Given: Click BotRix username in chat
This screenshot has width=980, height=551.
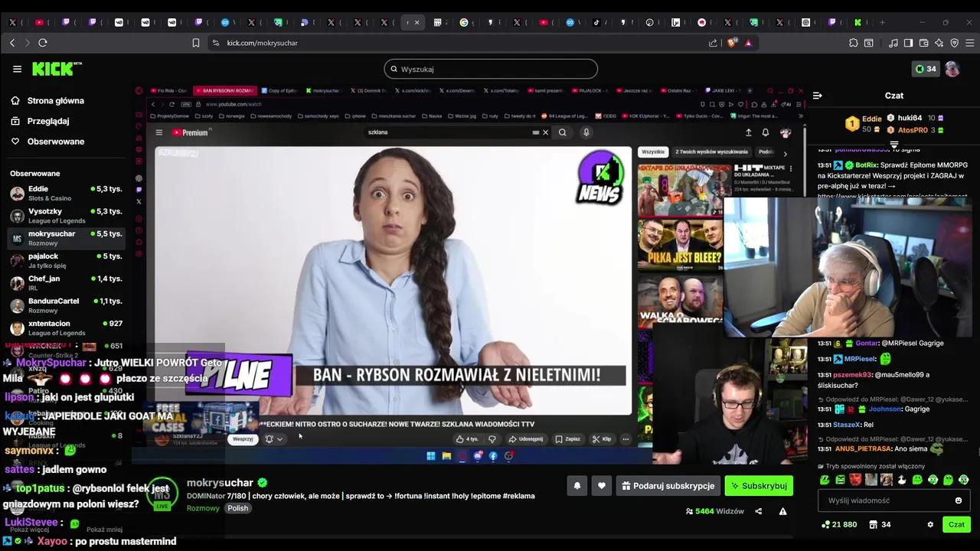Looking at the screenshot, I should pyautogui.click(x=865, y=165).
